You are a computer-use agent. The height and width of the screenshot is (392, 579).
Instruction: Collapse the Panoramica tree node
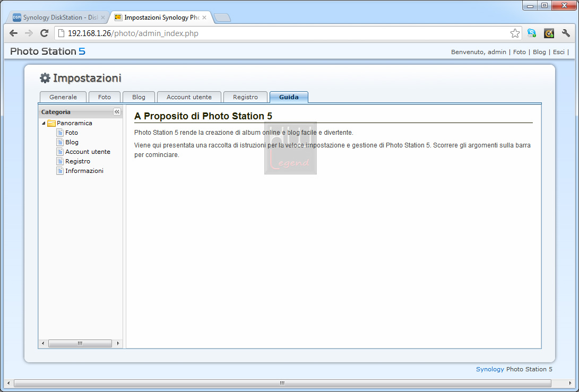(44, 123)
